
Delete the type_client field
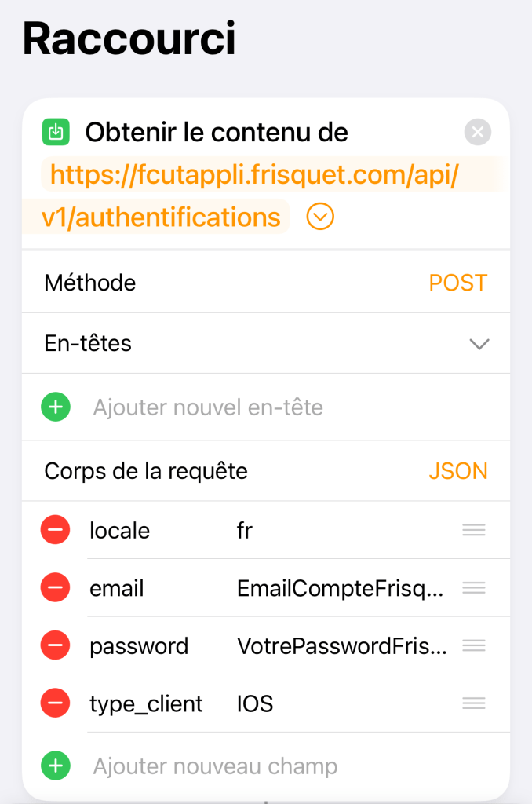(x=56, y=703)
